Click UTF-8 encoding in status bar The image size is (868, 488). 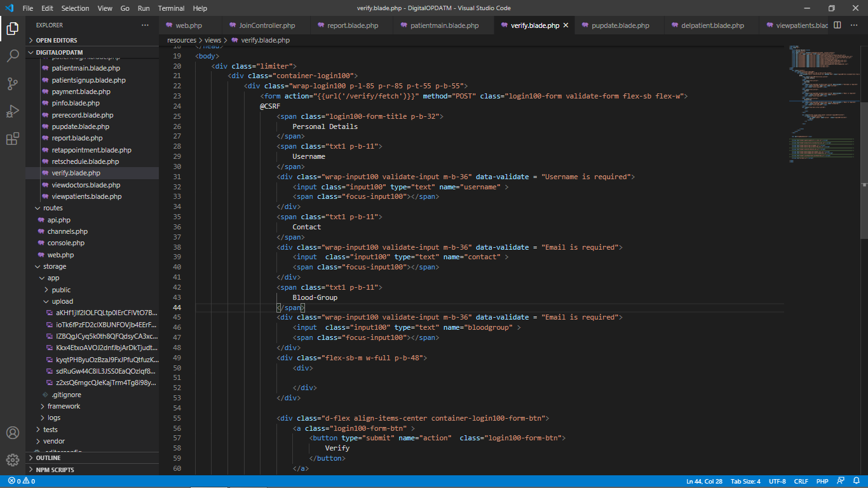776,481
